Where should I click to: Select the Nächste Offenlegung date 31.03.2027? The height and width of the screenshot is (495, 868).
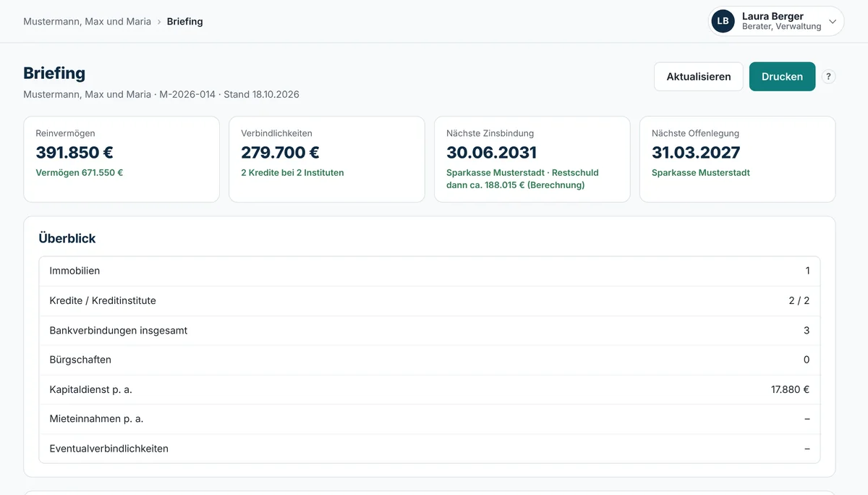click(696, 153)
